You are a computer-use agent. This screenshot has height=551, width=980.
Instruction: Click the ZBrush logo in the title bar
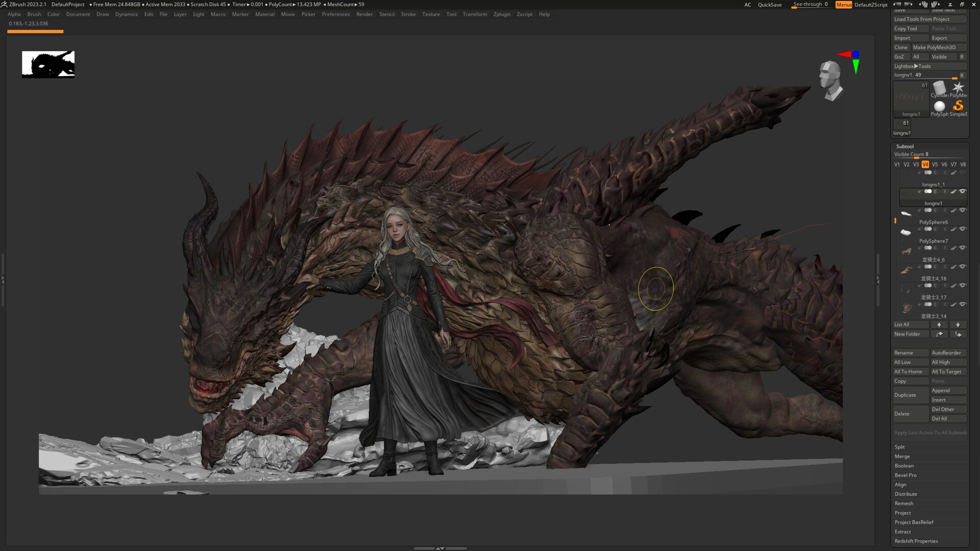pos(4,4)
